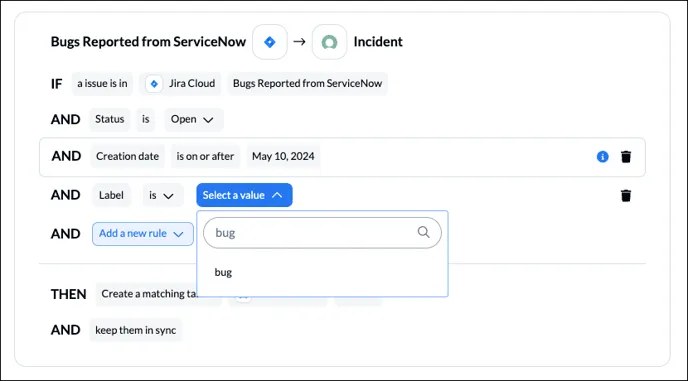This screenshot has width=688, height=381.
Task: Click the 'May 10, 2024' date chip
Action: point(283,156)
